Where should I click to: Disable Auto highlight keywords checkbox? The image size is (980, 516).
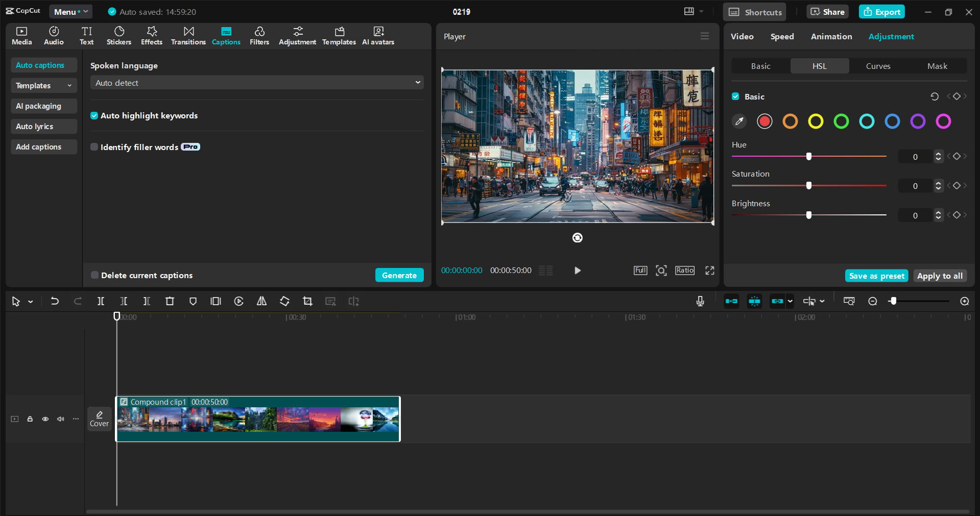point(94,116)
